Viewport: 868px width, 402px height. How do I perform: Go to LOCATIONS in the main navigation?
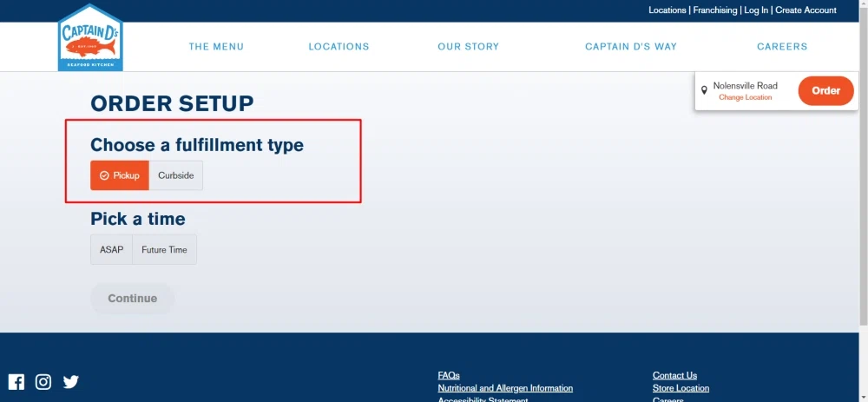(339, 47)
